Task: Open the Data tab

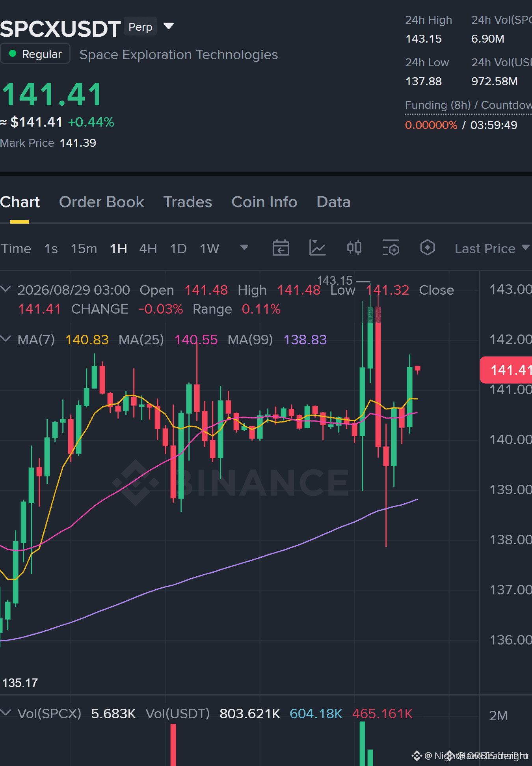Action: click(334, 202)
